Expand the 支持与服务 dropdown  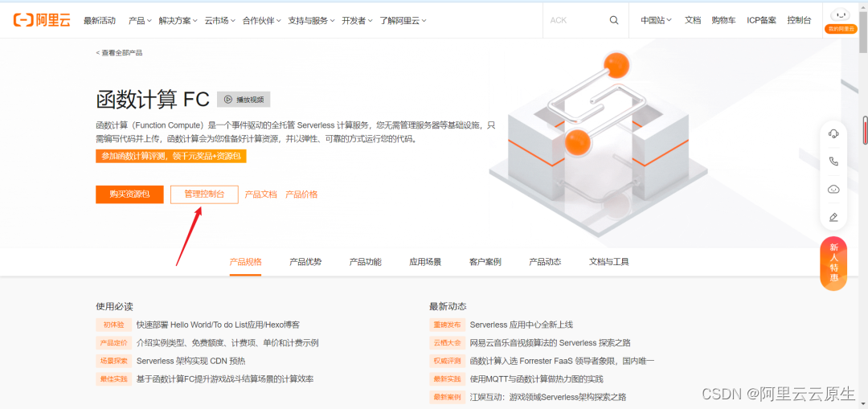311,20
